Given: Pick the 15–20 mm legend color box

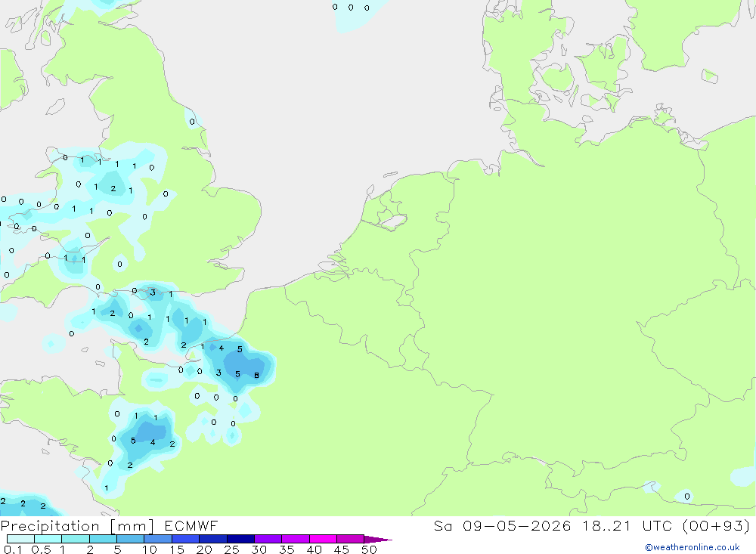Looking at the screenshot, I should pos(186,539).
